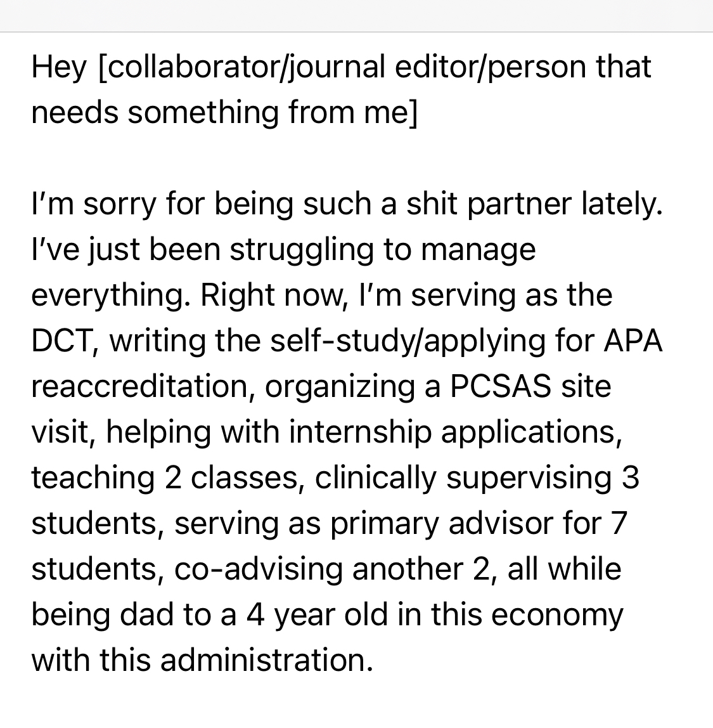Place cursor on the word "clinically"

click(x=375, y=478)
